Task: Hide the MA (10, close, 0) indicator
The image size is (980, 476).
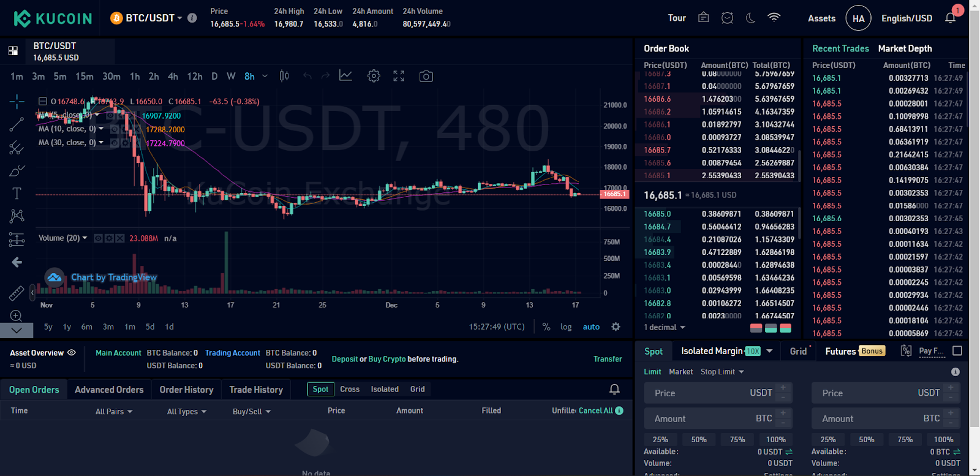Action: [114, 129]
